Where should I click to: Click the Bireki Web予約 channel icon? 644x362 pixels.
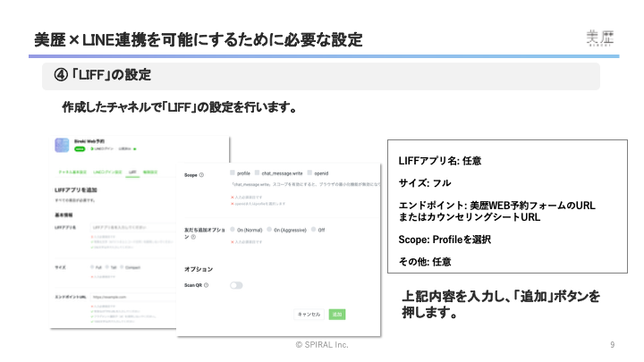(x=61, y=145)
